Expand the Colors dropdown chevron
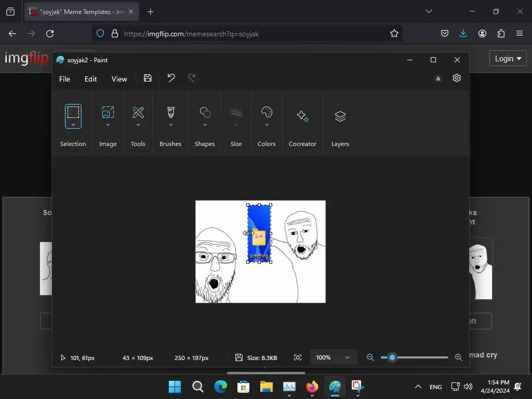Screen dimensions: 532x399 267,125
